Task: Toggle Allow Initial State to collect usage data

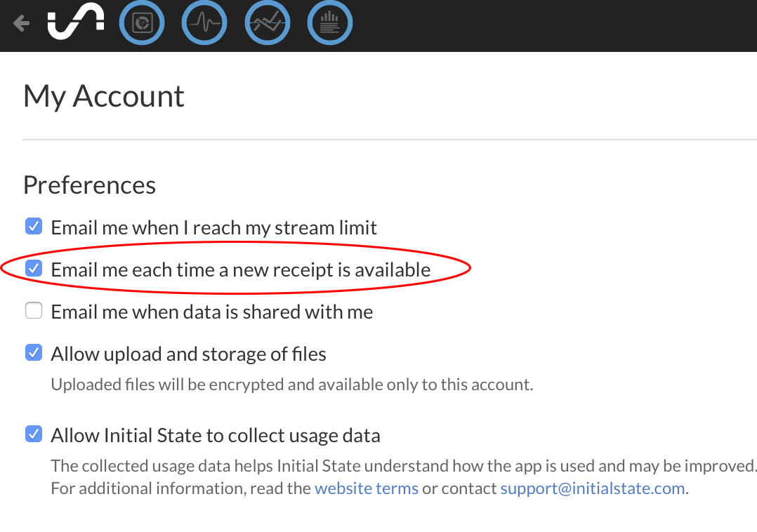Action: point(34,434)
